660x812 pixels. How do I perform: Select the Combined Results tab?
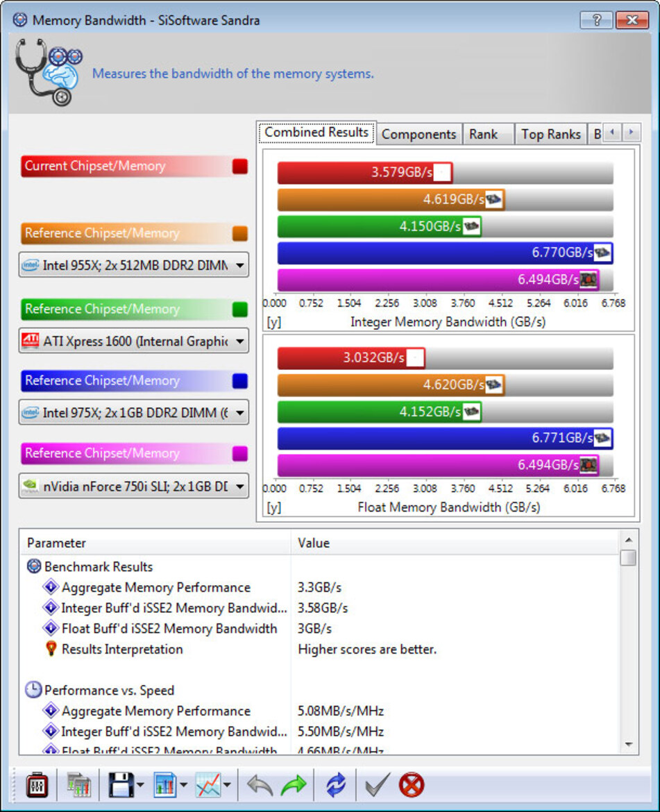click(316, 133)
